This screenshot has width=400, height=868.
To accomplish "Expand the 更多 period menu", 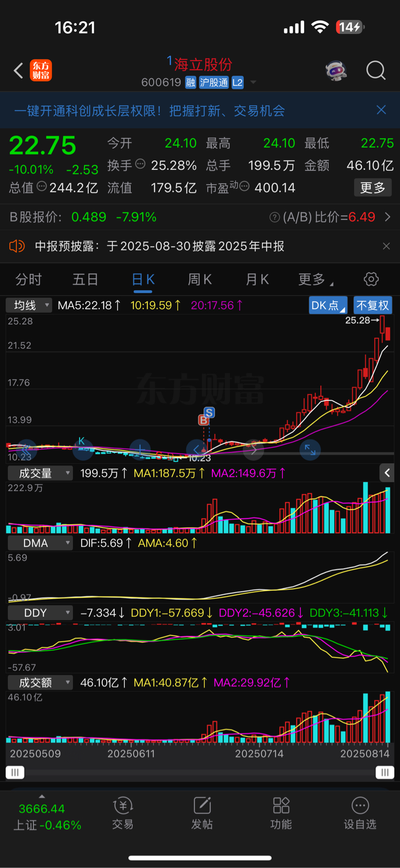I will 316,280.
